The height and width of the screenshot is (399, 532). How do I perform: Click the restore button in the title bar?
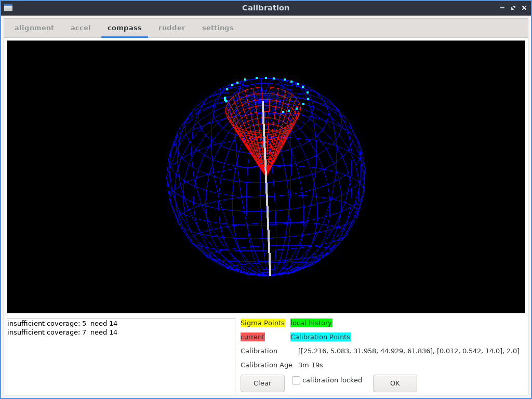[x=513, y=8]
